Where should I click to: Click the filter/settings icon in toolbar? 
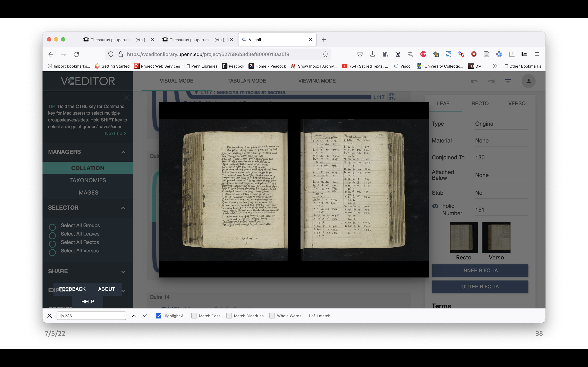pyautogui.click(x=508, y=81)
